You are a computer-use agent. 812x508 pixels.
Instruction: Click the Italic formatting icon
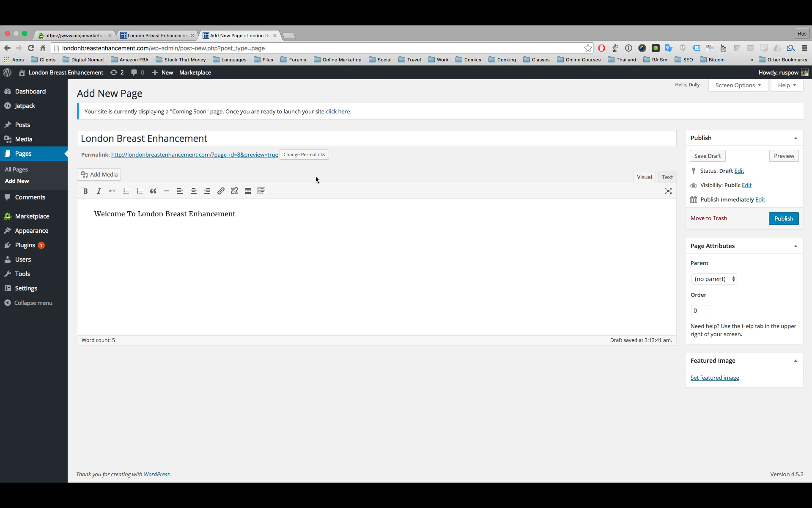(x=99, y=191)
